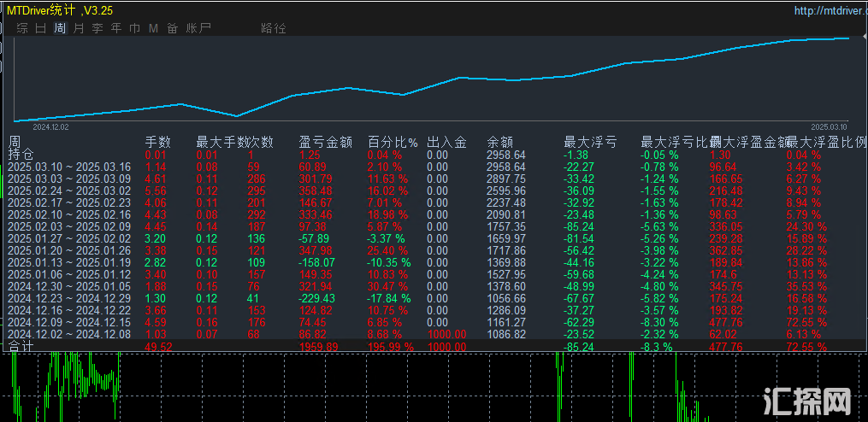The image size is (868, 422).
Task: Click the 盈亏金额 column header
Action: [326, 142]
